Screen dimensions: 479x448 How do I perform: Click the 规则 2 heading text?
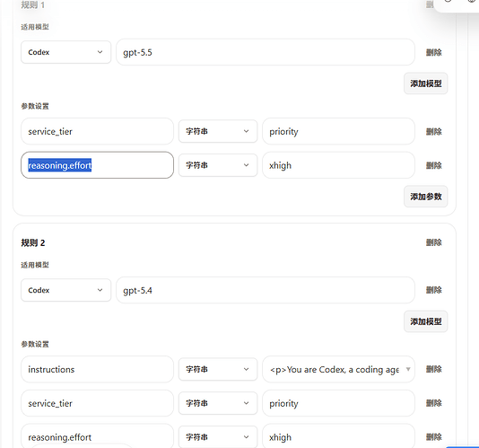point(33,243)
